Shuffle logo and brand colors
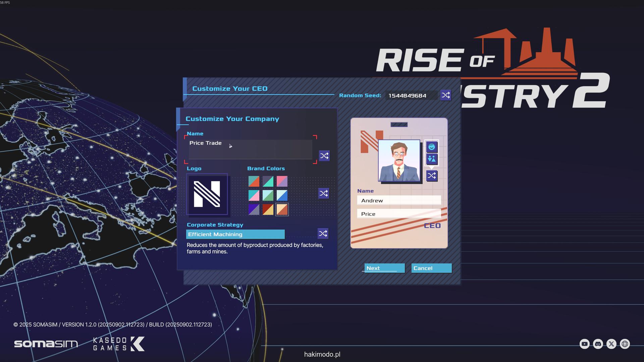The image size is (644, 362). point(323,193)
